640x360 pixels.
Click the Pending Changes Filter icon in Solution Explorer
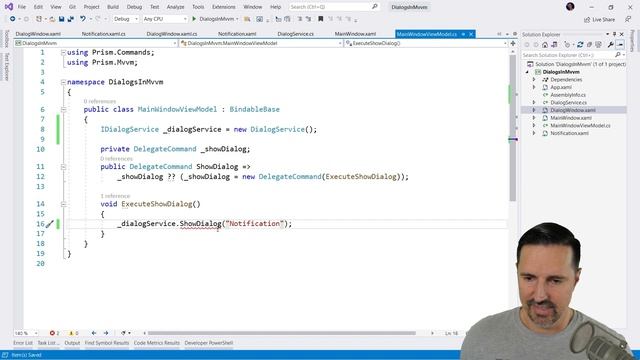(x=567, y=45)
